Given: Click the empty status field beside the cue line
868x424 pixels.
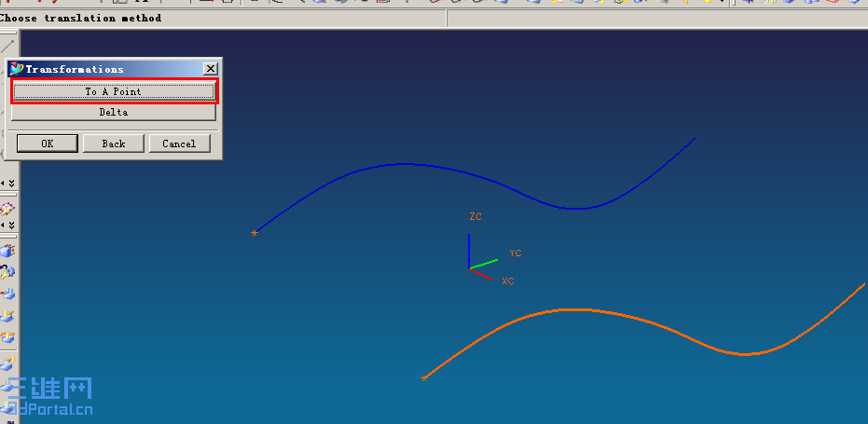Looking at the screenshot, I should (x=656, y=19).
